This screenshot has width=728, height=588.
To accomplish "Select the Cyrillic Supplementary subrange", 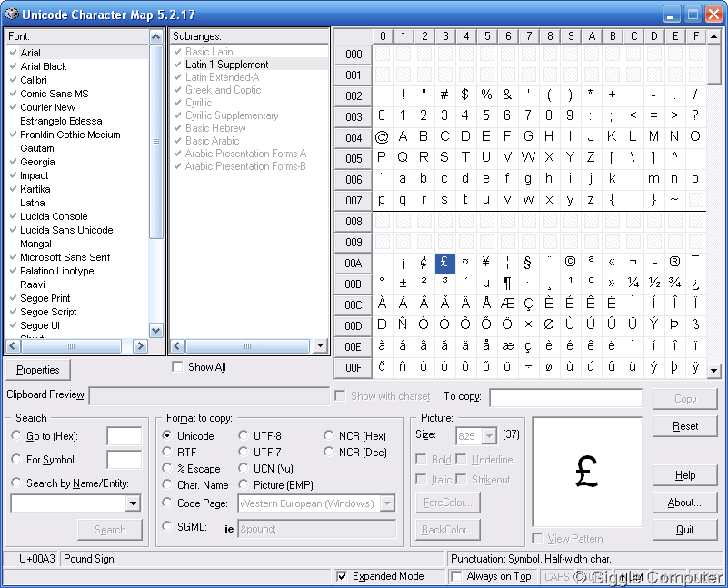I will click(x=232, y=115).
